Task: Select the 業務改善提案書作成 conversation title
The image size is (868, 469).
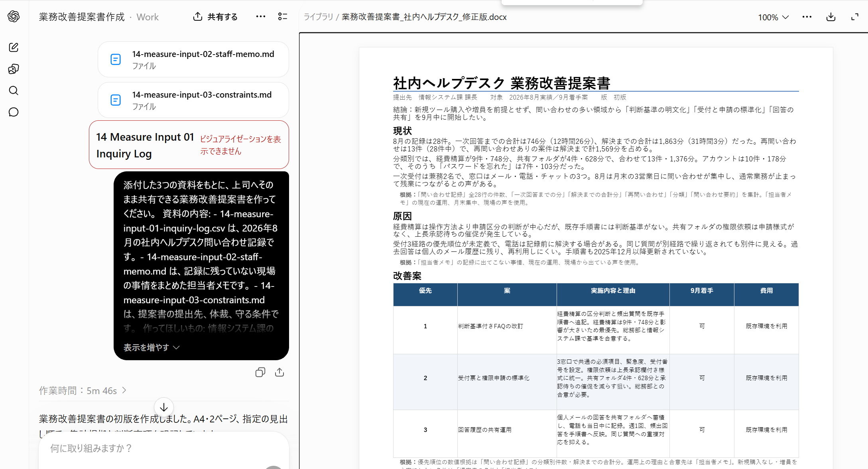Action: click(x=82, y=17)
